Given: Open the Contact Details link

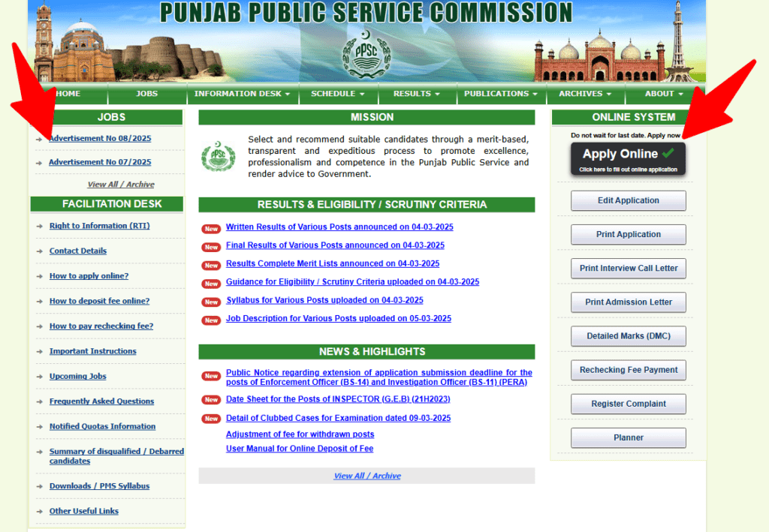Looking at the screenshot, I should coord(78,251).
